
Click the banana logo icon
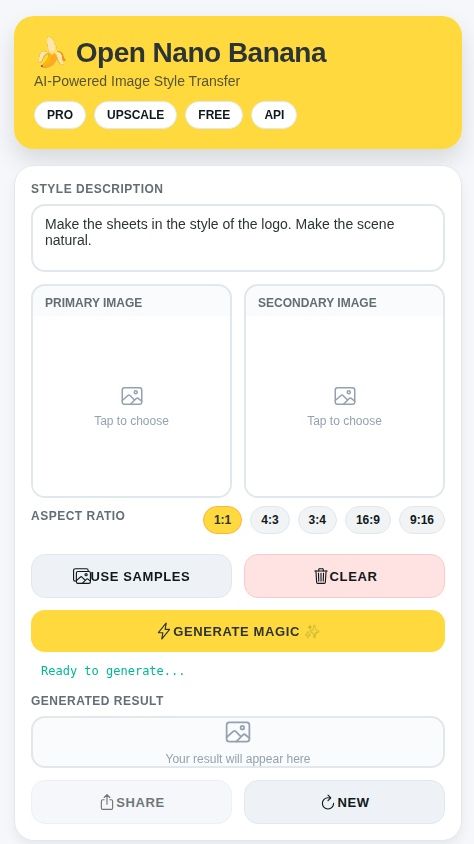coord(51,53)
